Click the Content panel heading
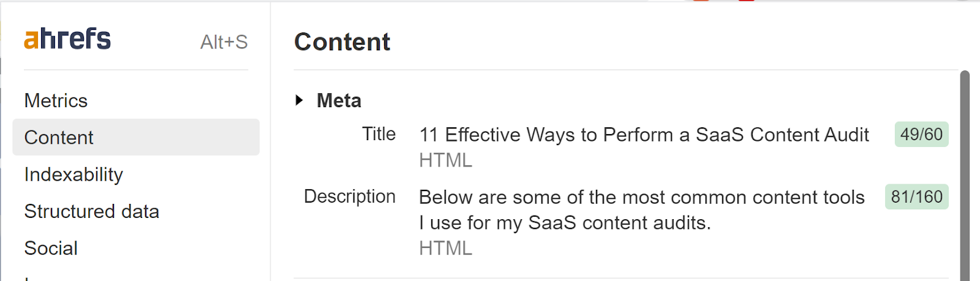The height and width of the screenshot is (281, 980). [x=342, y=42]
